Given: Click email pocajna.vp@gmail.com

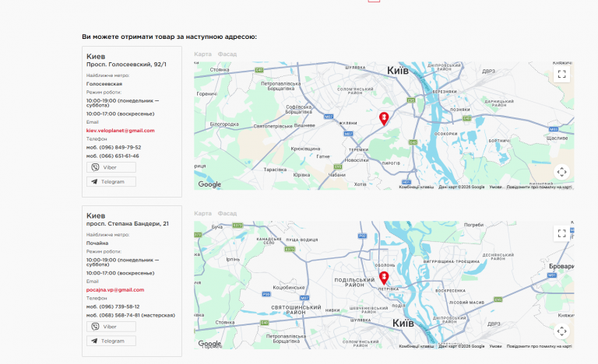Looking at the screenshot, I should click(115, 289).
